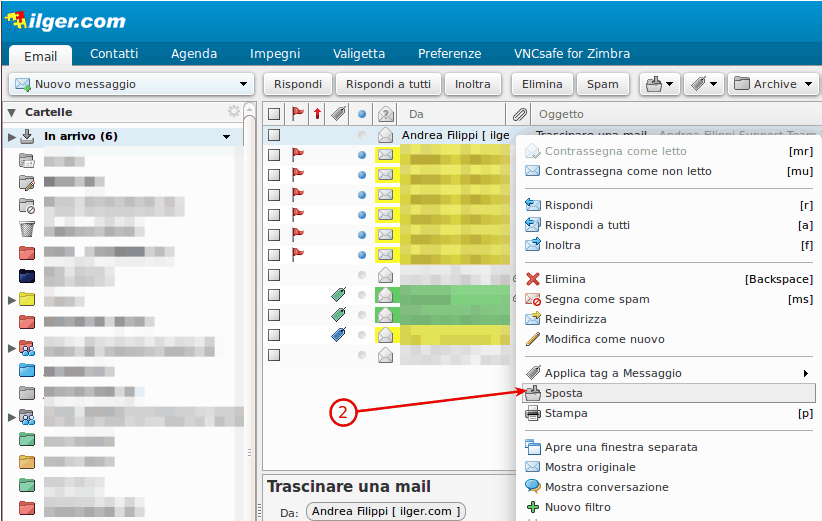822x521 pixels.
Task: Open the tag toolbar dropdown arrow
Action: 714,84
